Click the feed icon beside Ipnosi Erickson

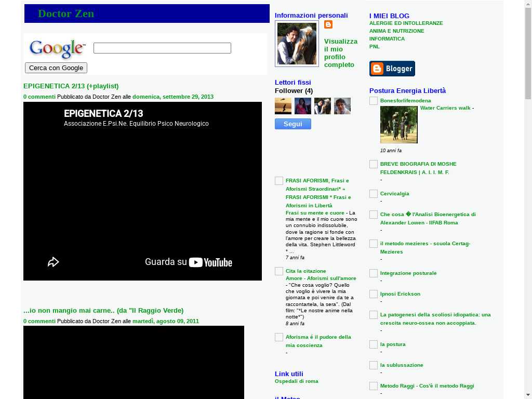(374, 294)
